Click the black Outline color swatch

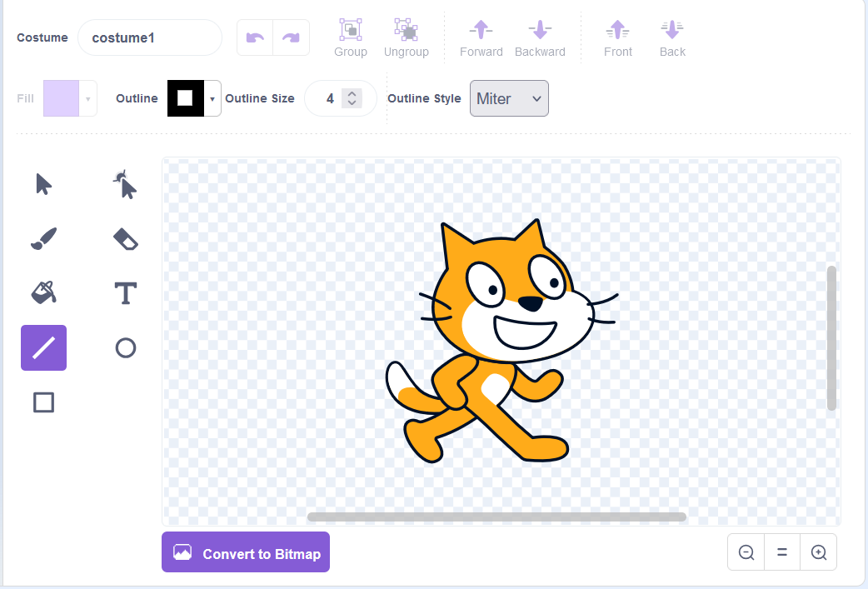tap(185, 98)
